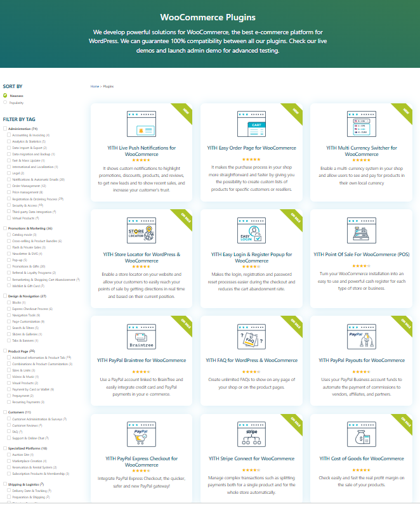Open the Live Push Notifications plugin icon

[141, 124]
